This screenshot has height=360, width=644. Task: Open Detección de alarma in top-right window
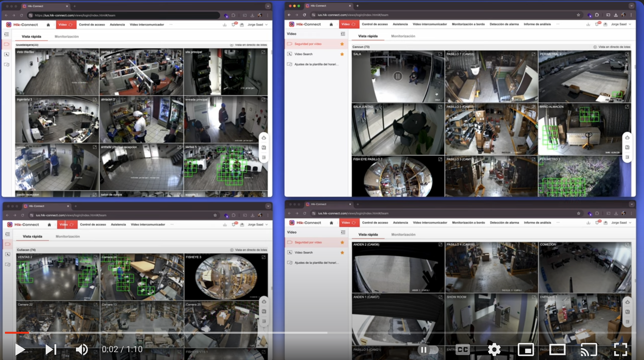(504, 24)
